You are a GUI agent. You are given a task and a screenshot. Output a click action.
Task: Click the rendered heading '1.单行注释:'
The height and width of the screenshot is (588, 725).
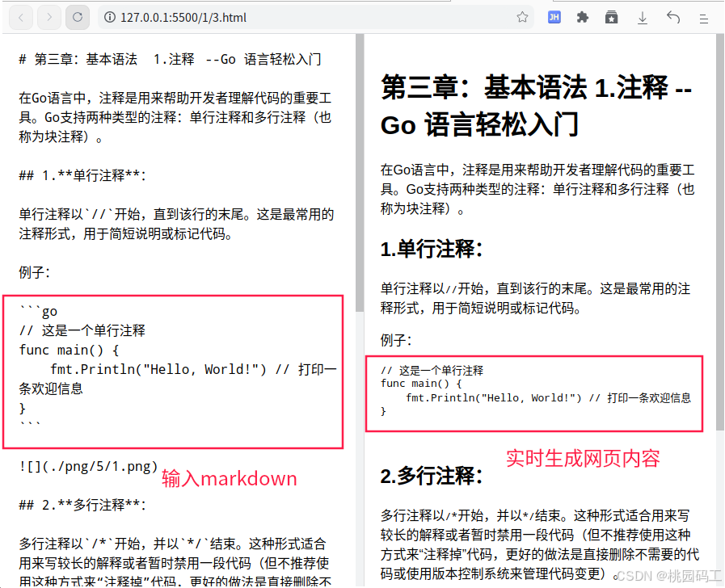[432, 249]
